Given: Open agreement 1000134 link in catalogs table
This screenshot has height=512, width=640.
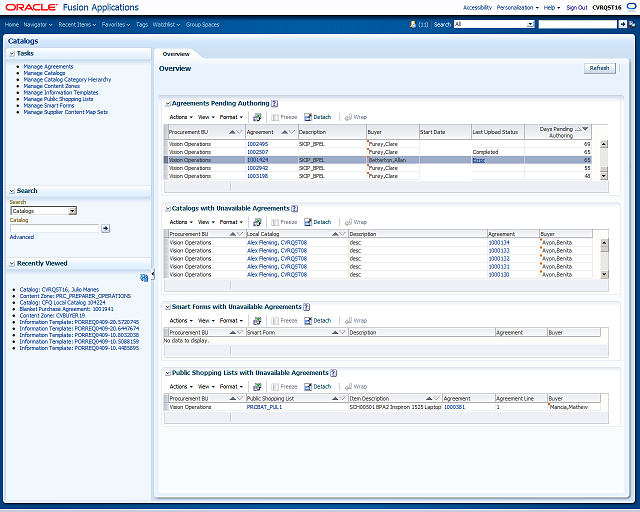Looking at the screenshot, I should click(x=499, y=243).
